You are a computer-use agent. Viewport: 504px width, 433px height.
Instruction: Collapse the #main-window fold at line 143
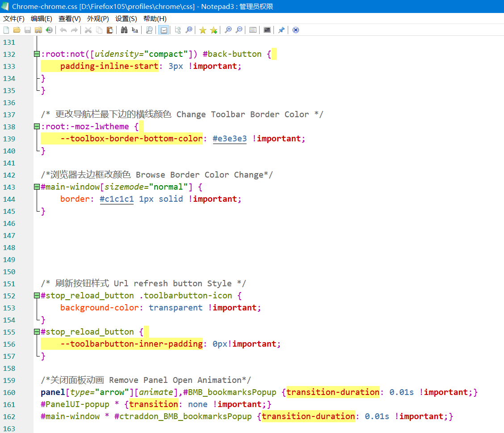(37, 187)
